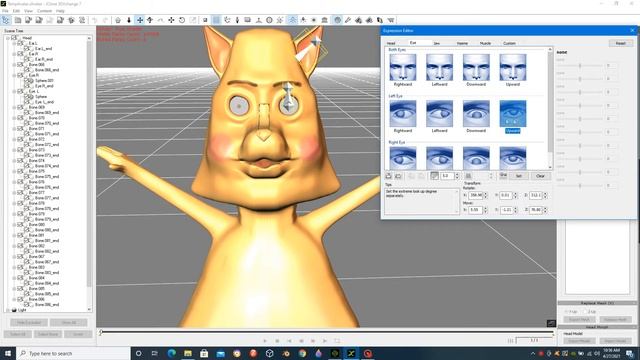Toggle the Bone 069 checkbox in Scene Tree

[x=20, y=107]
